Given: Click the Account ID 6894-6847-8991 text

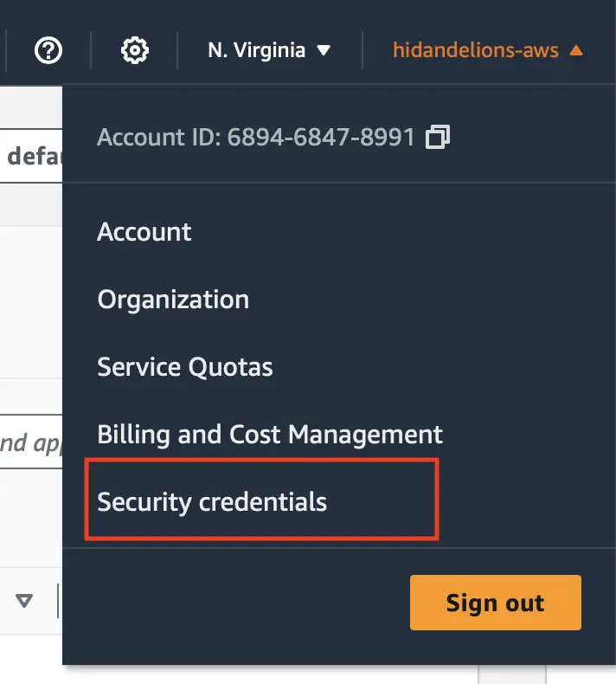Looking at the screenshot, I should click(256, 137).
